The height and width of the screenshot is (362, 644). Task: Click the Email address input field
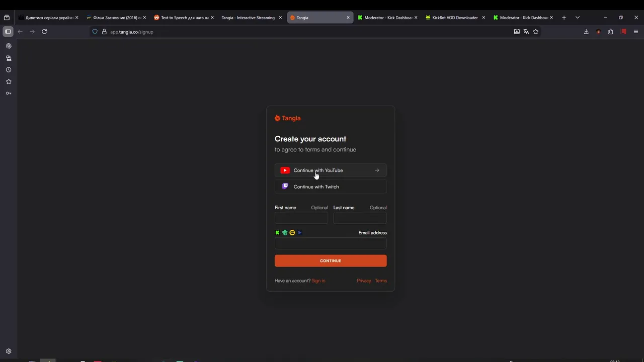point(331,244)
